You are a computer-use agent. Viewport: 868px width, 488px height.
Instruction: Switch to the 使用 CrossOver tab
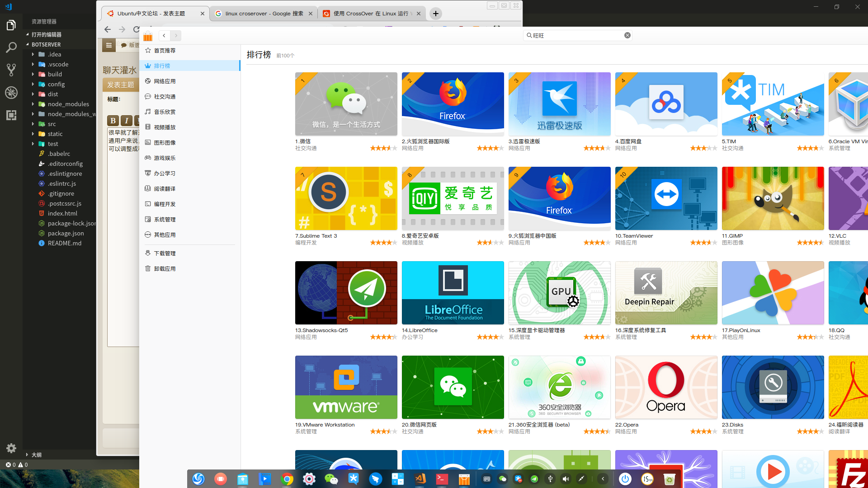[371, 14]
